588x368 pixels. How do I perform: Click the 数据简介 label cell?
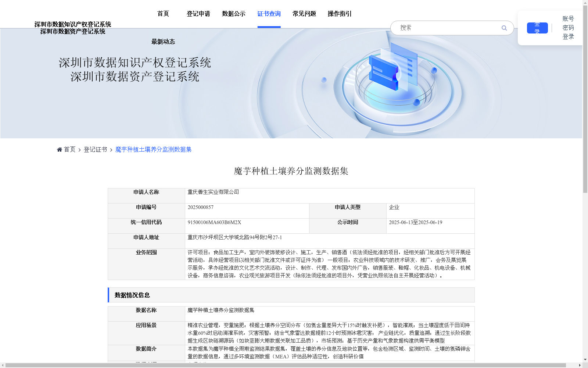[x=146, y=353]
